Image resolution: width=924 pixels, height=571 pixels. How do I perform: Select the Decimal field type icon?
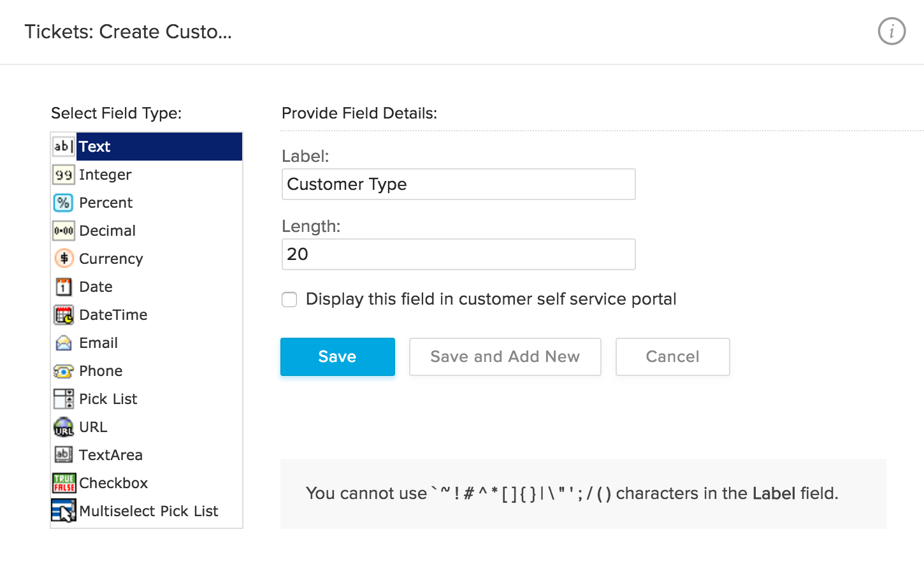click(x=63, y=231)
